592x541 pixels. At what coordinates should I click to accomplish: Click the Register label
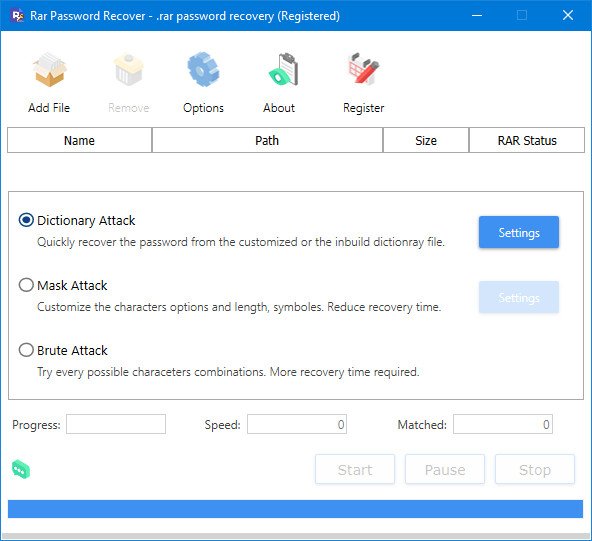click(x=364, y=108)
